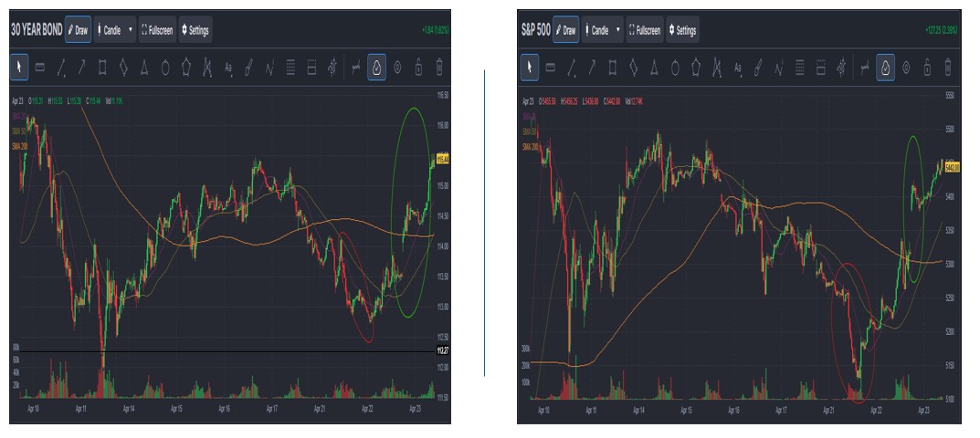The height and width of the screenshot is (438, 980).
Task: Select the brush tool in S&P 500 toolbar
Action: (759, 68)
